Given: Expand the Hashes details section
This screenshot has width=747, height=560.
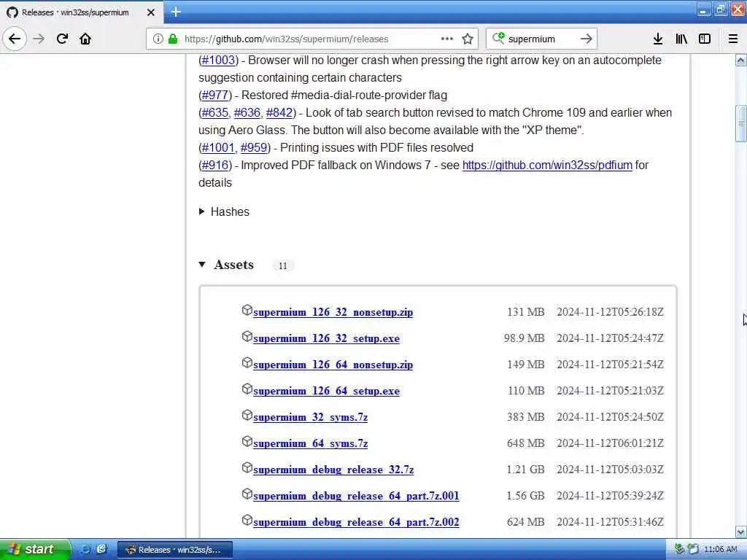Looking at the screenshot, I should tap(224, 211).
